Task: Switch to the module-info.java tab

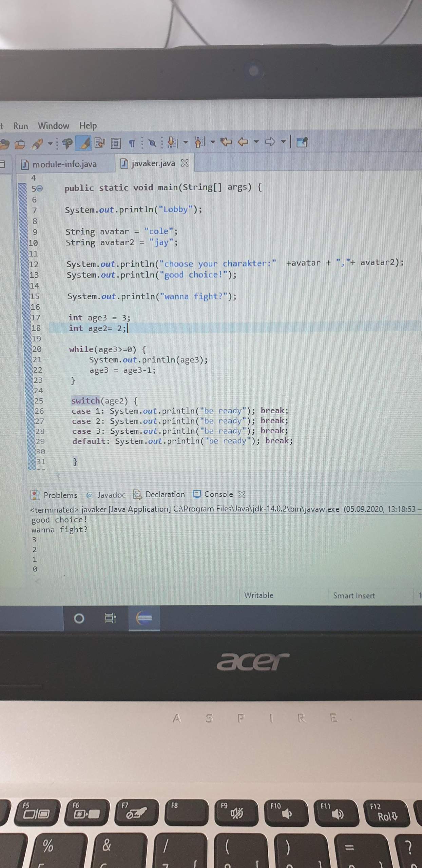Action: [64, 164]
